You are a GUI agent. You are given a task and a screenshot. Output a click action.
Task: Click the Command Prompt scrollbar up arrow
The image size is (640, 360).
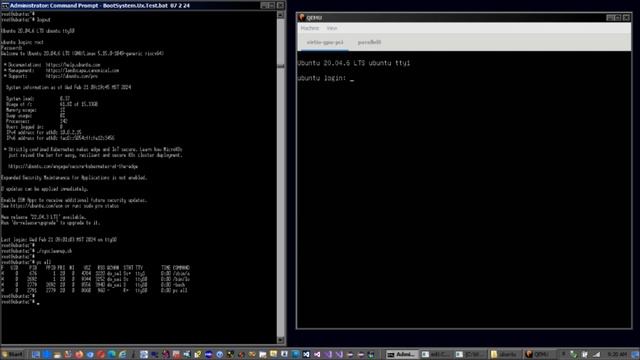[x=280, y=15]
